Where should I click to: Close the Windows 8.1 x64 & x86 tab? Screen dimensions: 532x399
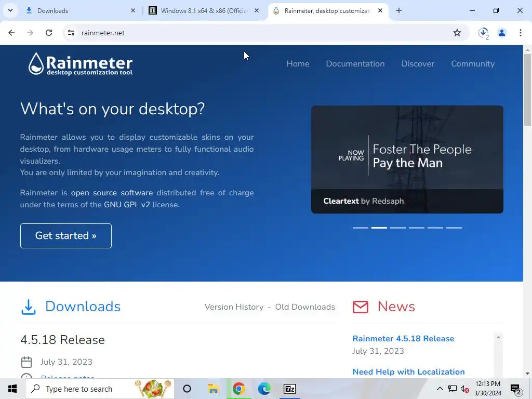click(257, 10)
